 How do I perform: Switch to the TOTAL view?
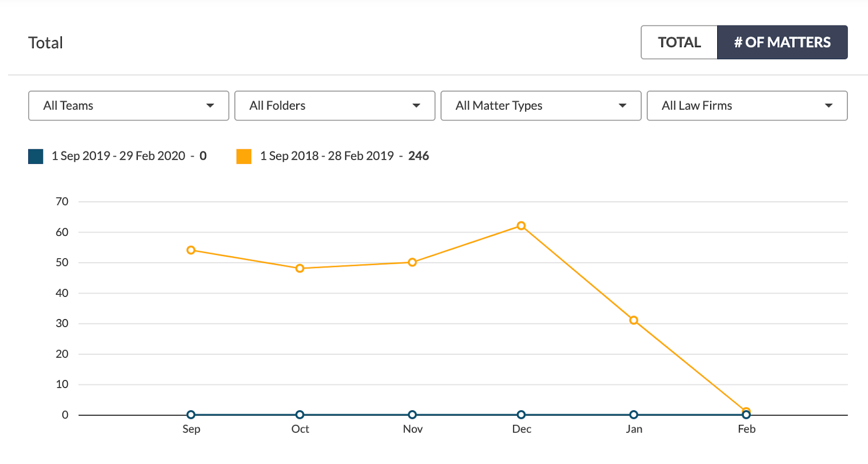tap(679, 42)
